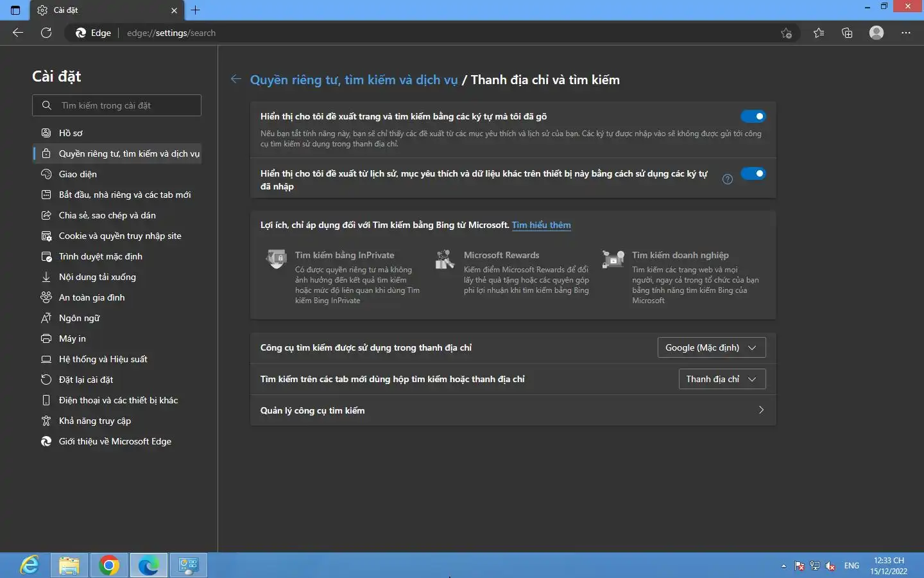Open An toàn gia đình section

[117, 297]
